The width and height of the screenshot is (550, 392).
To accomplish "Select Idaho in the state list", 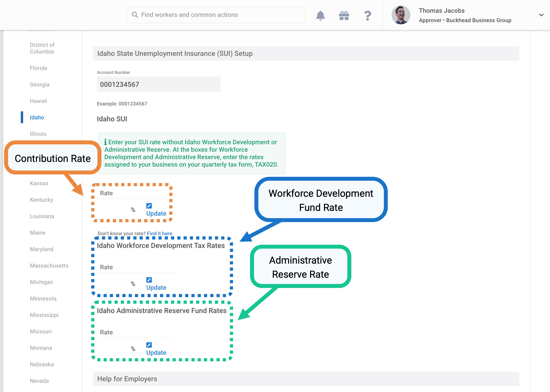I will (37, 117).
